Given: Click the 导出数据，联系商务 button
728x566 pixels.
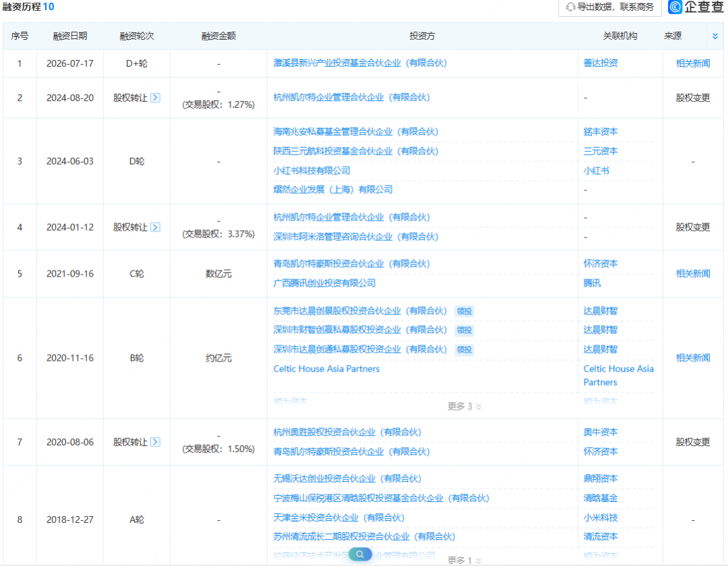Looking at the screenshot, I should (x=609, y=7).
